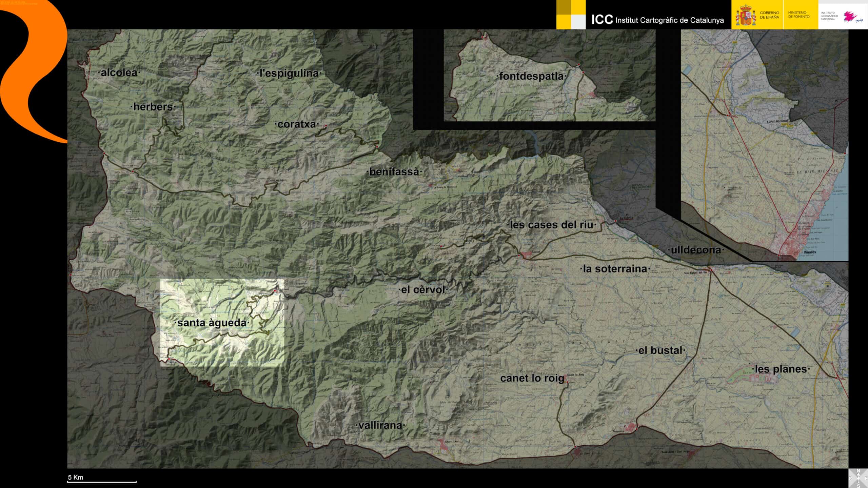Select the santa àgueda map label
This screenshot has height=488, width=868.
coord(212,323)
